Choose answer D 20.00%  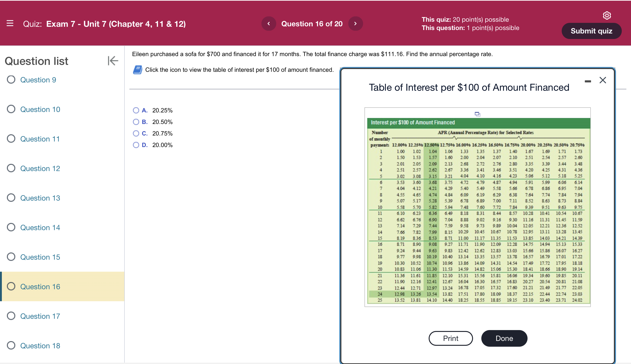point(136,145)
